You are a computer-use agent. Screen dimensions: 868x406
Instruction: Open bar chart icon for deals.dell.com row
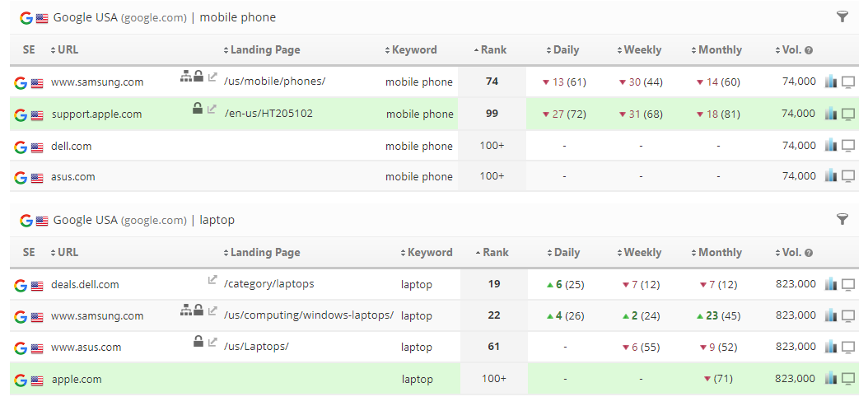(830, 284)
